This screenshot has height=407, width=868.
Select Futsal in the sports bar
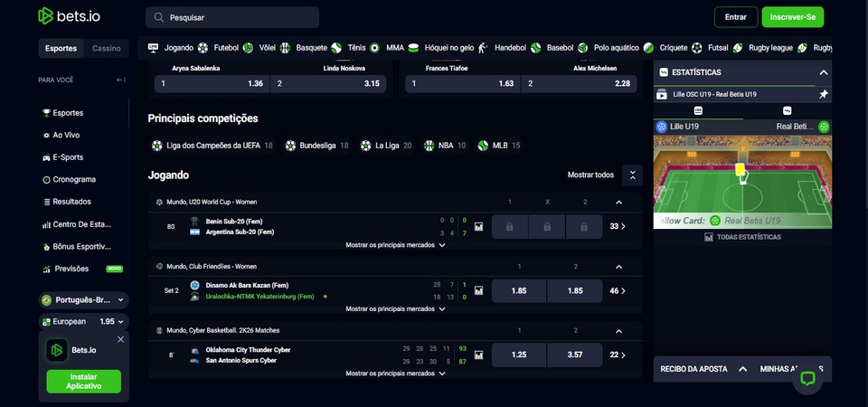tap(711, 48)
